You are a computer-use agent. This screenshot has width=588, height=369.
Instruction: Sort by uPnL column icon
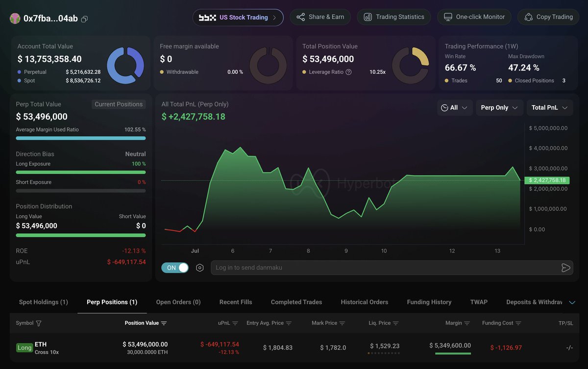tap(235, 323)
